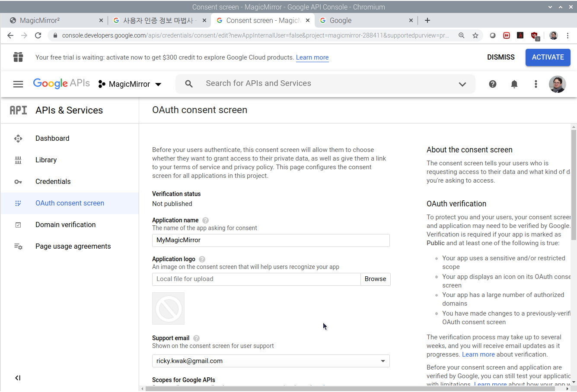Click the Local file for upload field

click(256, 279)
